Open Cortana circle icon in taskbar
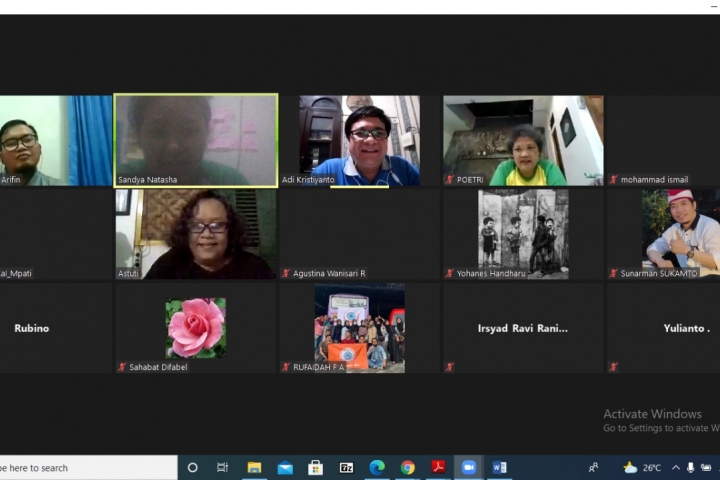Screen dimensions: 720x480 192,468
